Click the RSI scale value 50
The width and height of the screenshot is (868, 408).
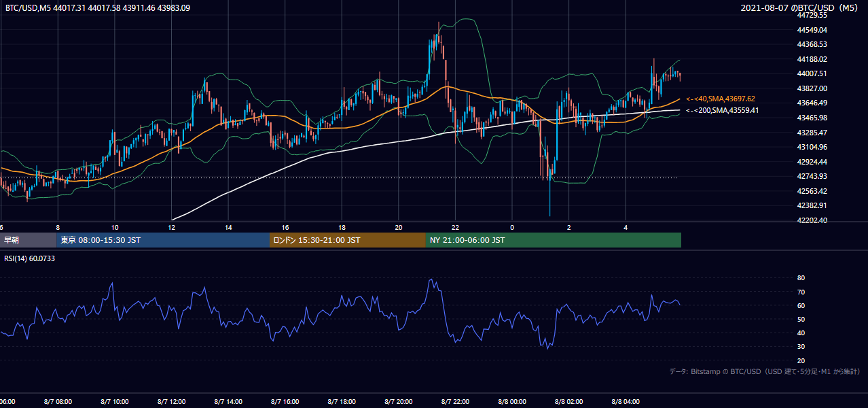coord(801,319)
